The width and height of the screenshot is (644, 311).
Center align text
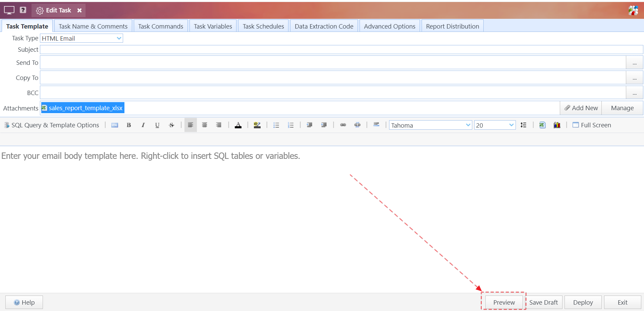click(x=205, y=125)
